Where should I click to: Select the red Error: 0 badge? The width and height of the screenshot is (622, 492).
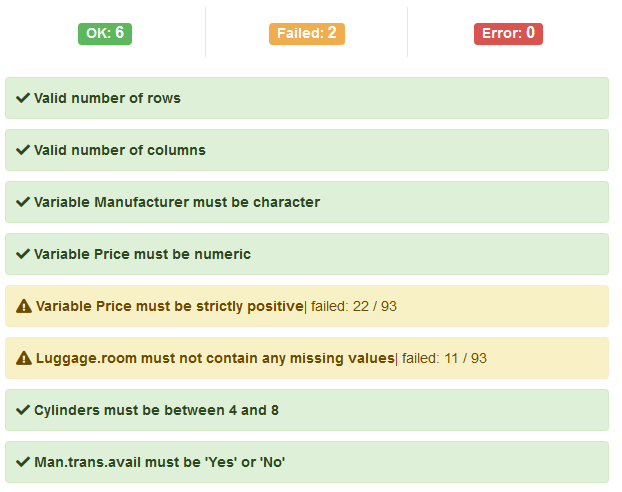(x=508, y=33)
